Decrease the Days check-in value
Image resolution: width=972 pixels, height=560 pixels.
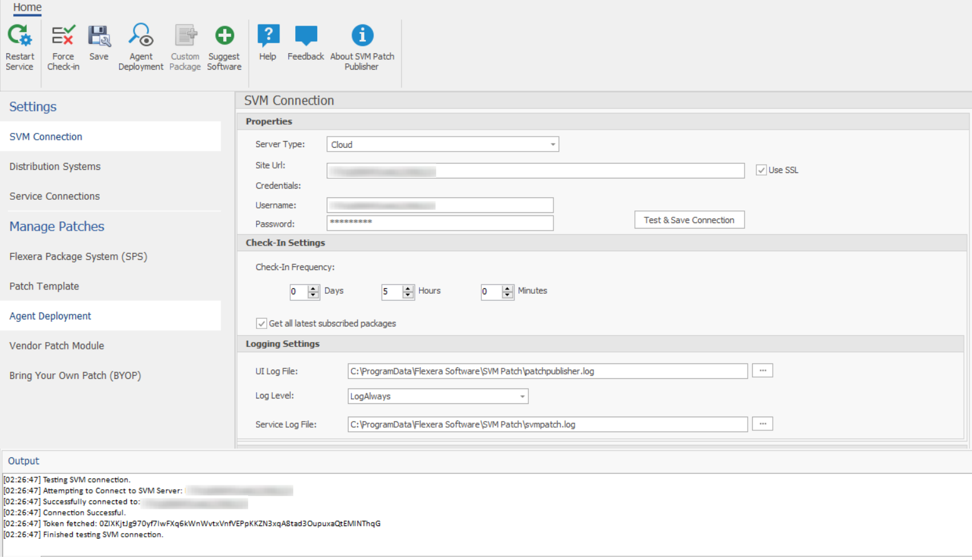(x=313, y=295)
